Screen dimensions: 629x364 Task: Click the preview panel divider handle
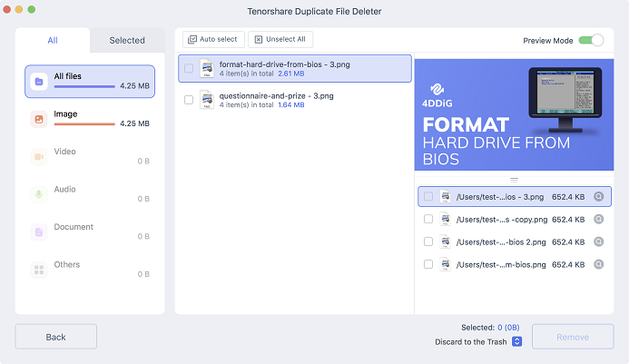[514, 181]
